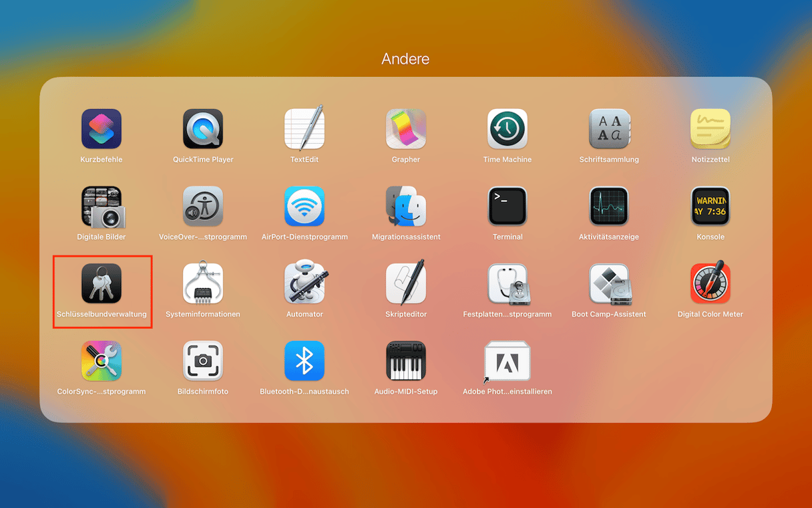Screen dimensions: 812x508
Task: Open AirPort-Dienstprogramm
Action: point(304,207)
